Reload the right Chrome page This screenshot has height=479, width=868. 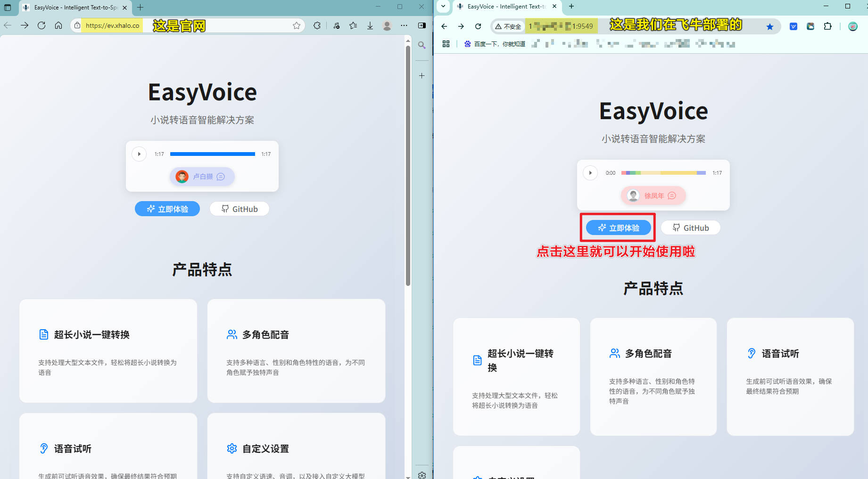pos(478,26)
